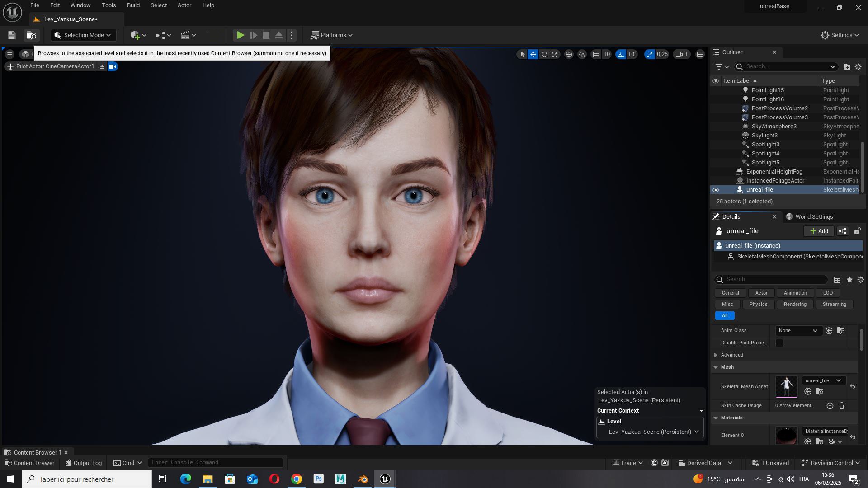868x488 pixels.
Task: Open the Anim Class None dropdown
Action: tap(798, 331)
